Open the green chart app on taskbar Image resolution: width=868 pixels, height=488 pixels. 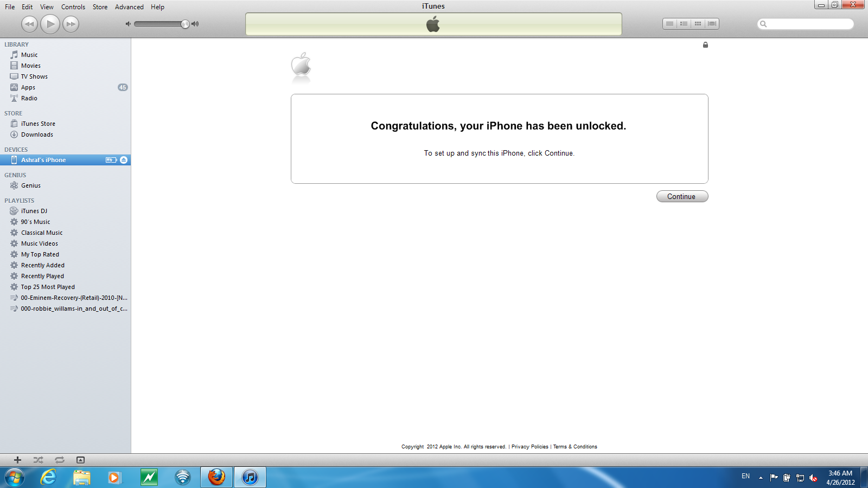149,478
